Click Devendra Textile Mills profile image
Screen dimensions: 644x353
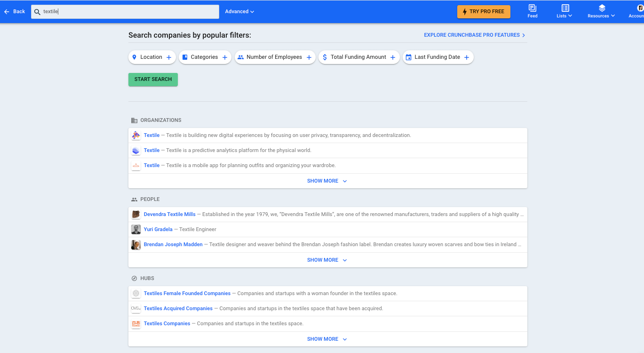[x=136, y=214]
